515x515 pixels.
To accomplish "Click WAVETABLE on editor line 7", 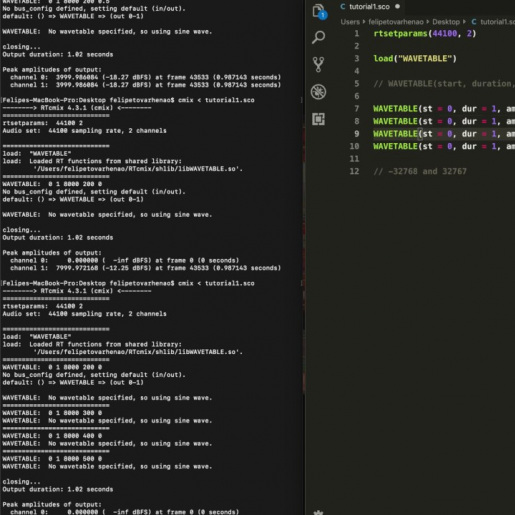I will pos(395,109).
